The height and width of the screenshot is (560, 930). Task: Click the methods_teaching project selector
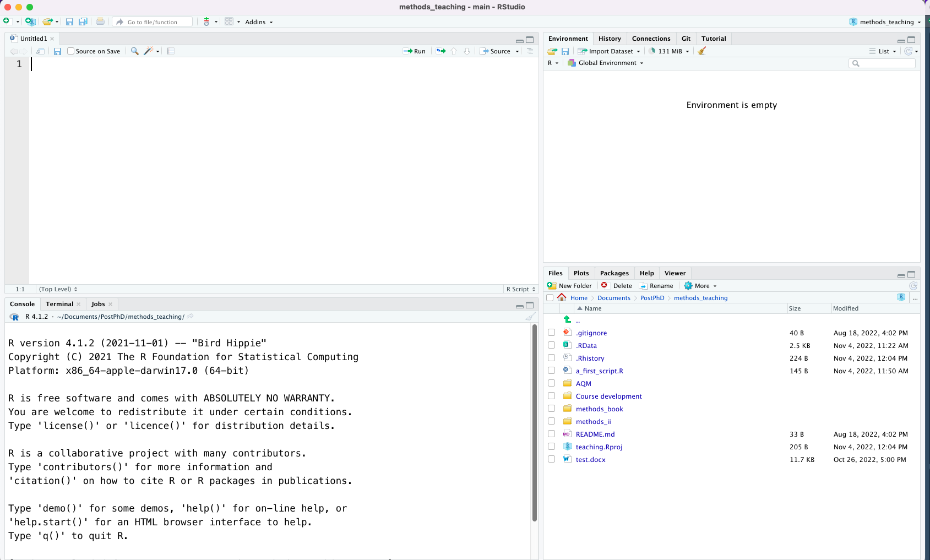pos(885,21)
